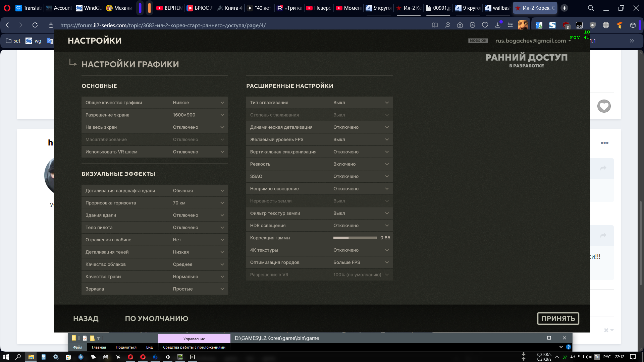Viewport: 644px width, 362px height.
Task: Open Разрешение экрана 1600×900 dropdown
Action: [155, 115]
